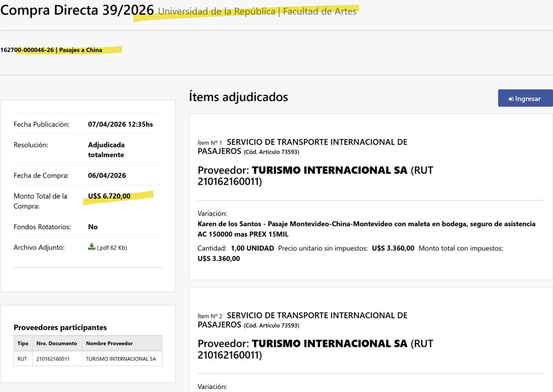The height and width of the screenshot is (392, 553).
Task: Select the '162700-000046-26 | Pasajes a China' text
Action: point(51,50)
